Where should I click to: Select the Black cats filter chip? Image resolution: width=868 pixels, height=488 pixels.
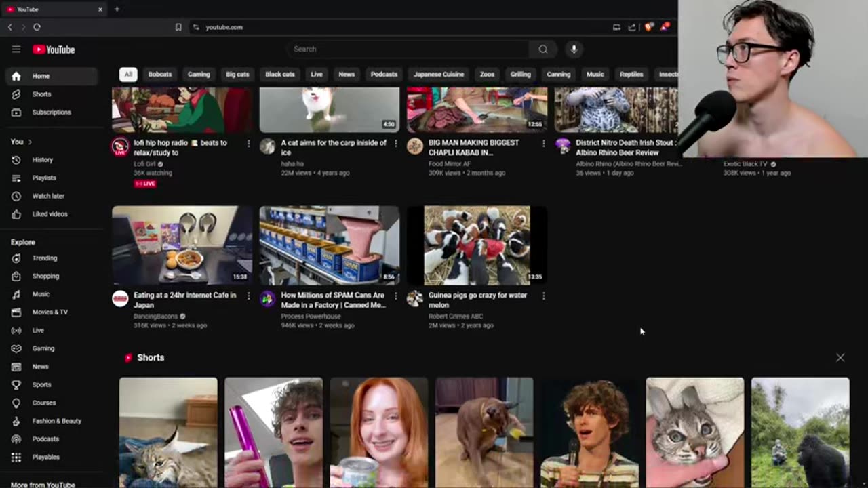click(280, 75)
